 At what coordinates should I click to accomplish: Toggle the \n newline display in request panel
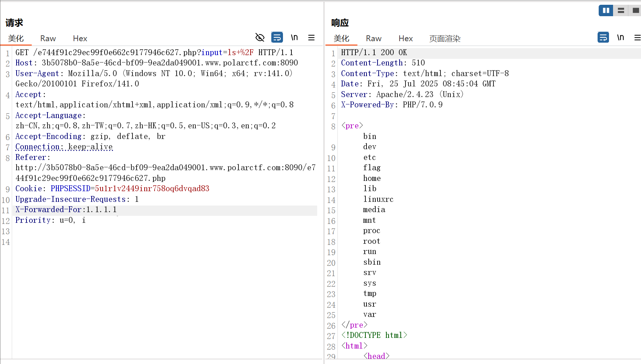(x=294, y=38)
